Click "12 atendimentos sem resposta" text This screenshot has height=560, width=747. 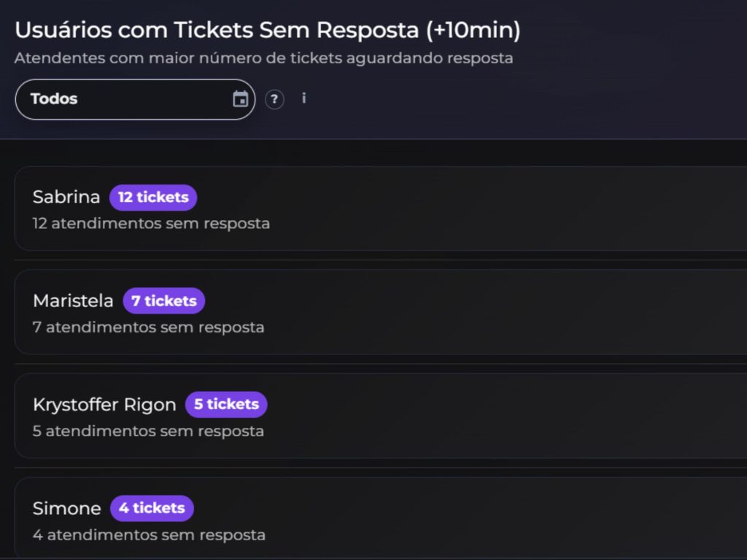pyautogui.click(x=151, y=223)
